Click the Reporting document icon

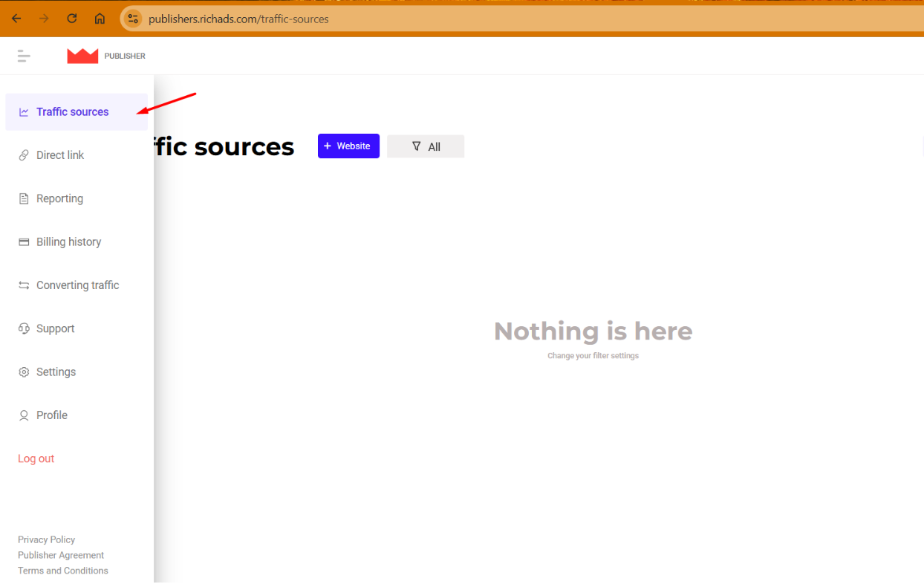point(24,198)
